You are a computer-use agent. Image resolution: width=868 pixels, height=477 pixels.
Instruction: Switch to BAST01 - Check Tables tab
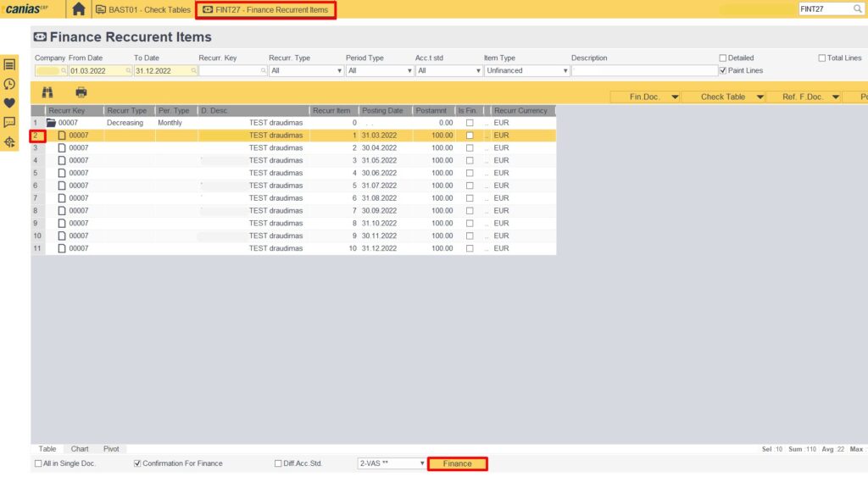coord(142,10)
